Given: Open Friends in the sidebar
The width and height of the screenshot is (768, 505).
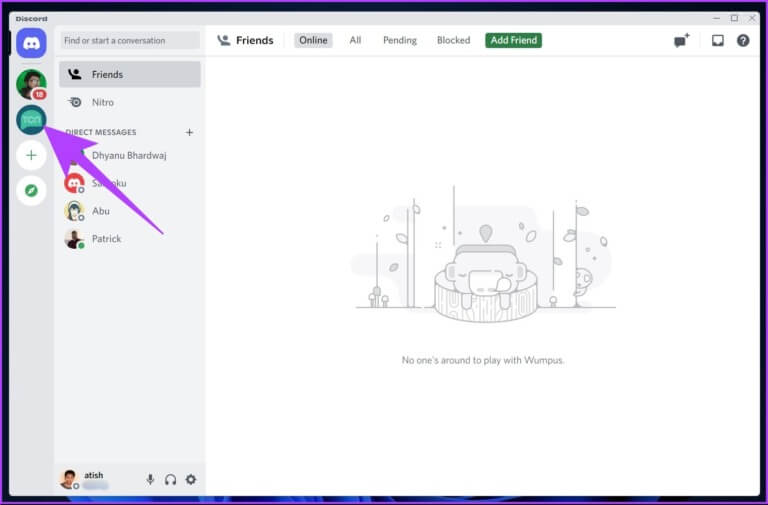Looking at the screenshot, I should point(130,74).
